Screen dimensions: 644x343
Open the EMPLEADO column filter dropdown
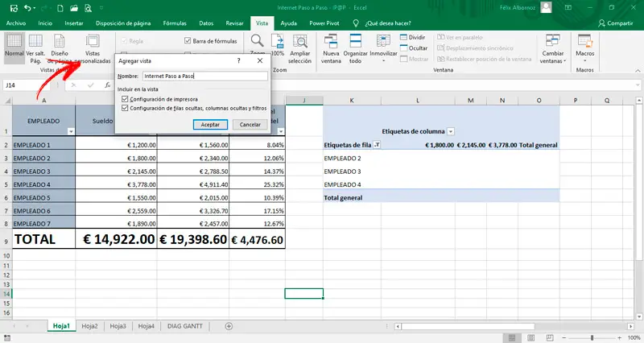click(70, 130)
